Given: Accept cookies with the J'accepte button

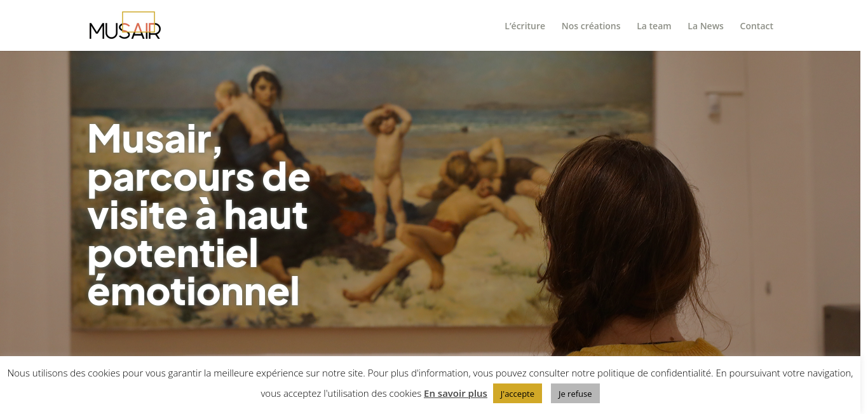Looking at the screenshot, I should pyautogui.click(x=517, y=394).
